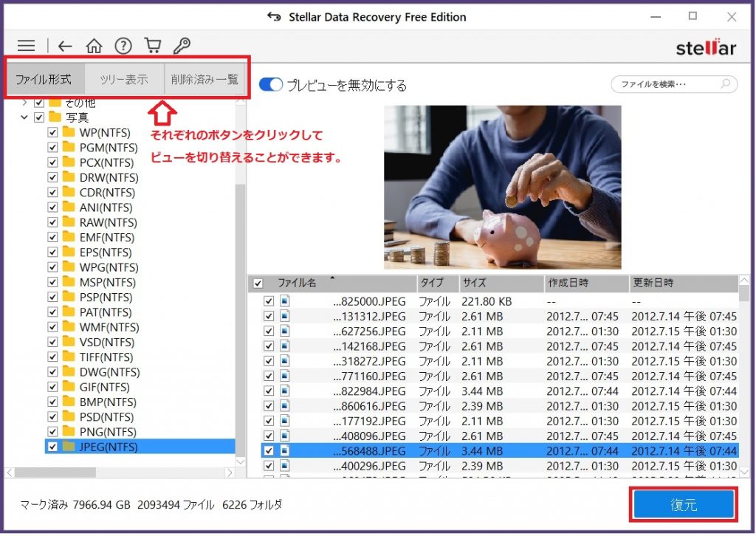The image size is (756, 536).
Task: Uncheck the PGM(NTFS) checkbox
Action: pyautogui.click(x=52, y=148)
